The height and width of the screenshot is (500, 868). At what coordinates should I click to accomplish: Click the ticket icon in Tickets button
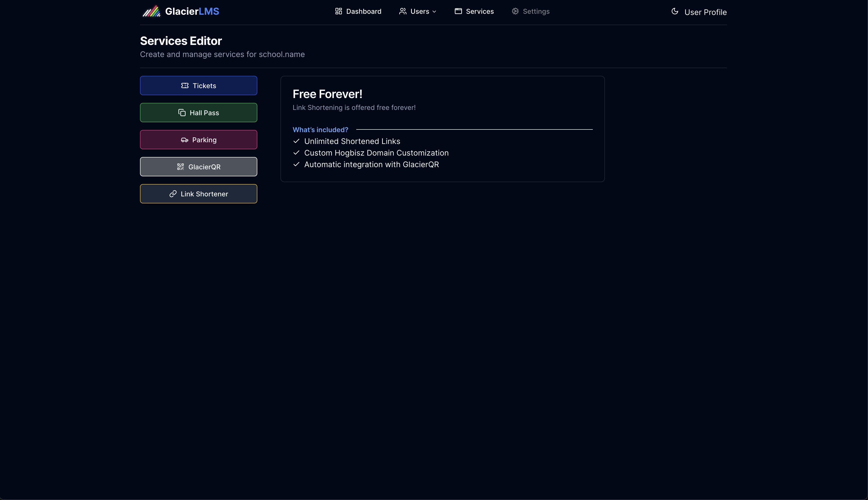point(185,86)
